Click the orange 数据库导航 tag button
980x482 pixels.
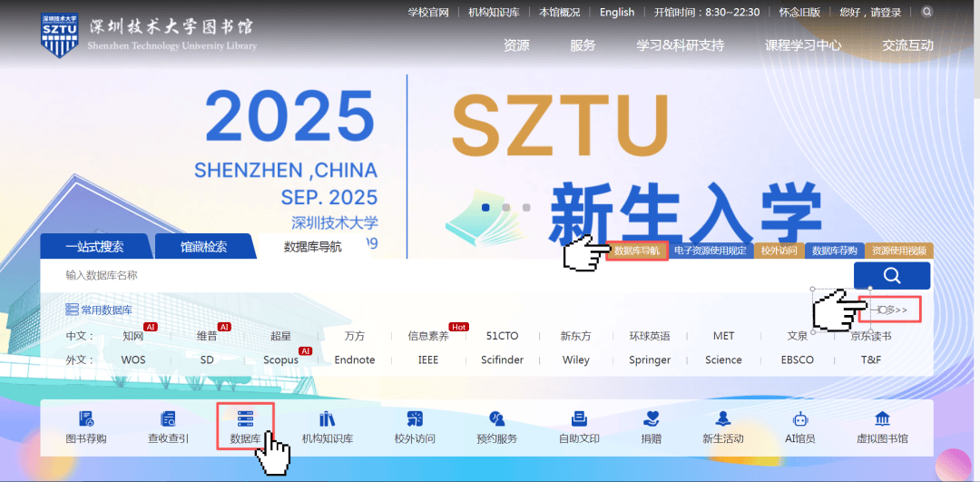(637, 251)
